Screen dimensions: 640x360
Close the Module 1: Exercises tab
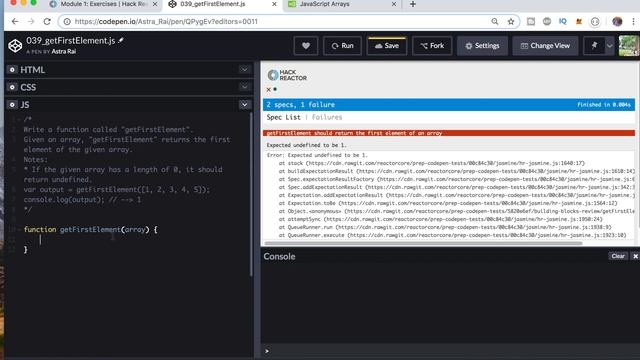155,4
